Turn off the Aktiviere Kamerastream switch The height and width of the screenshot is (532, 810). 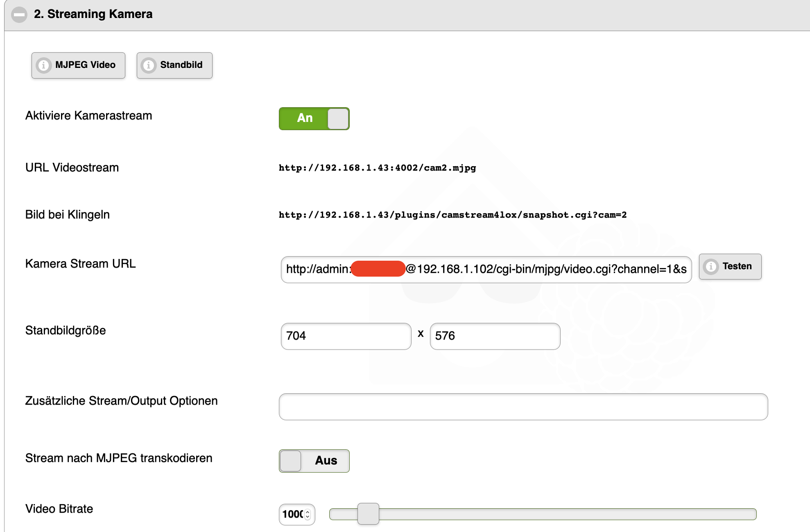(314, 119)
